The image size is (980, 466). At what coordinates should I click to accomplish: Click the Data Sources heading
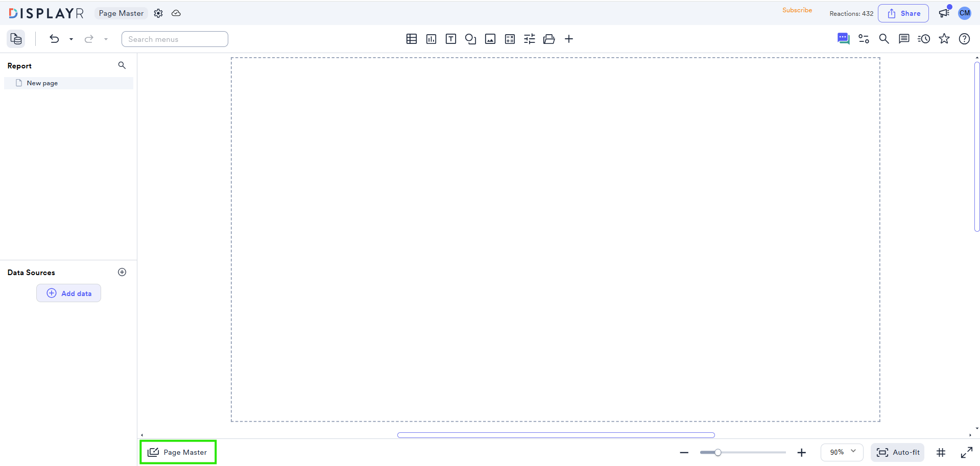tap(31, 273)
